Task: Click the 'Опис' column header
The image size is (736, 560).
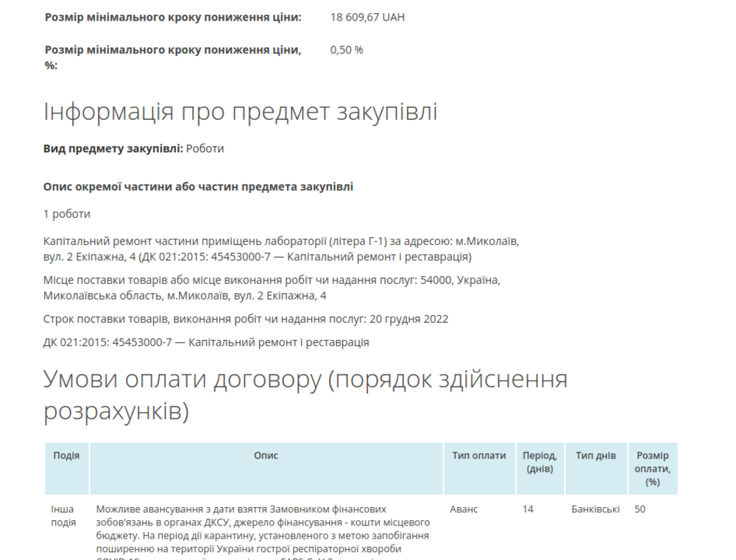Action: [x=266, y=456]
